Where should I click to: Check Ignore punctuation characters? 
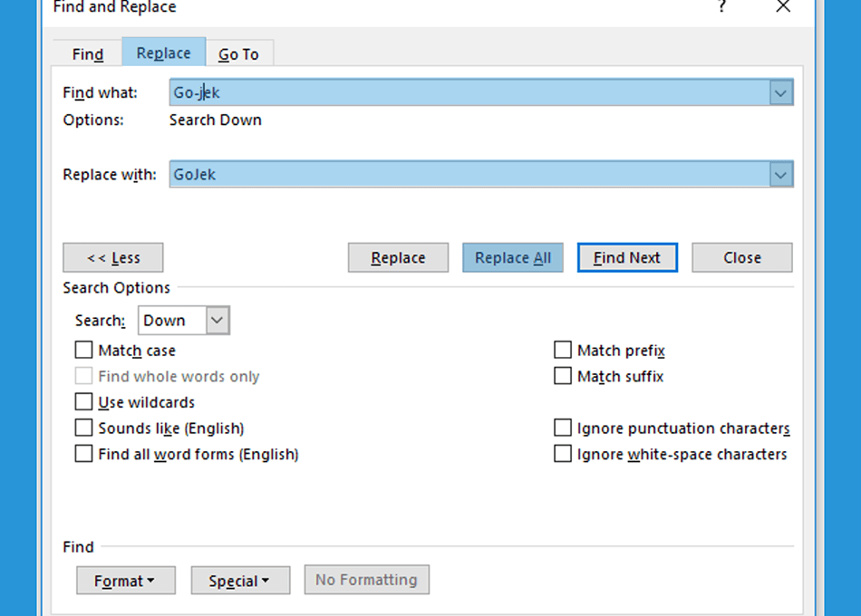coord(563,428)
